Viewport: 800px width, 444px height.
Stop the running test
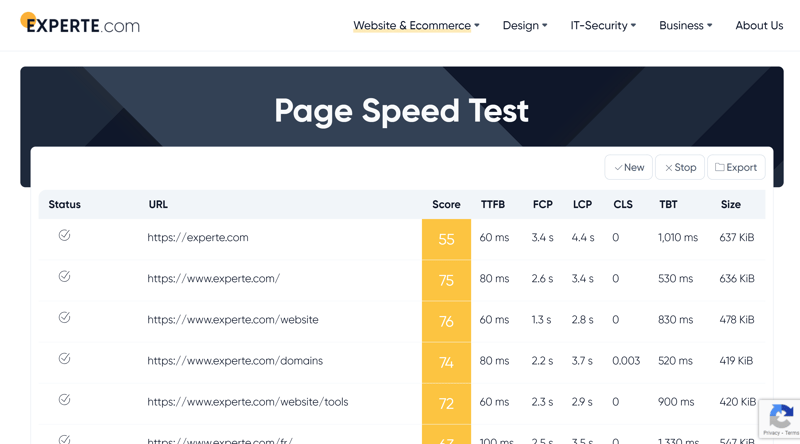(680, 167)
